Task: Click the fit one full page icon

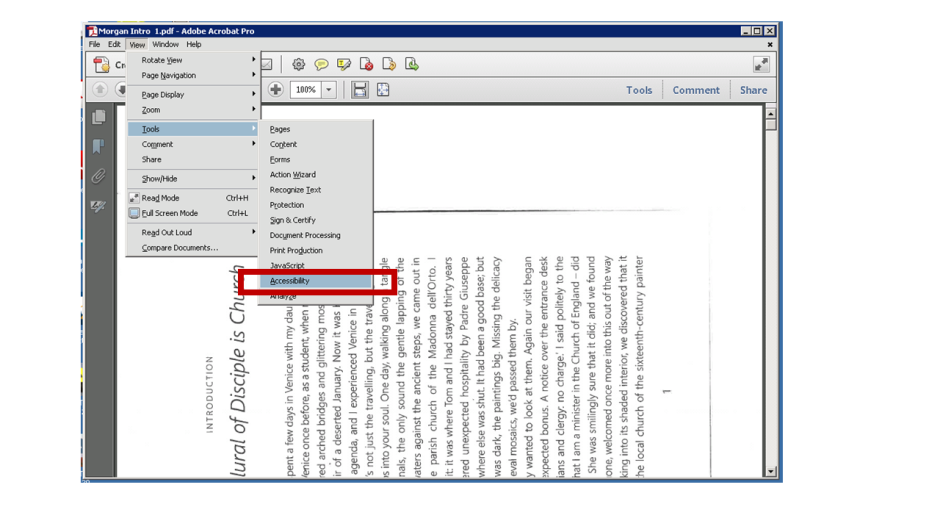Action: coord(382,90)
